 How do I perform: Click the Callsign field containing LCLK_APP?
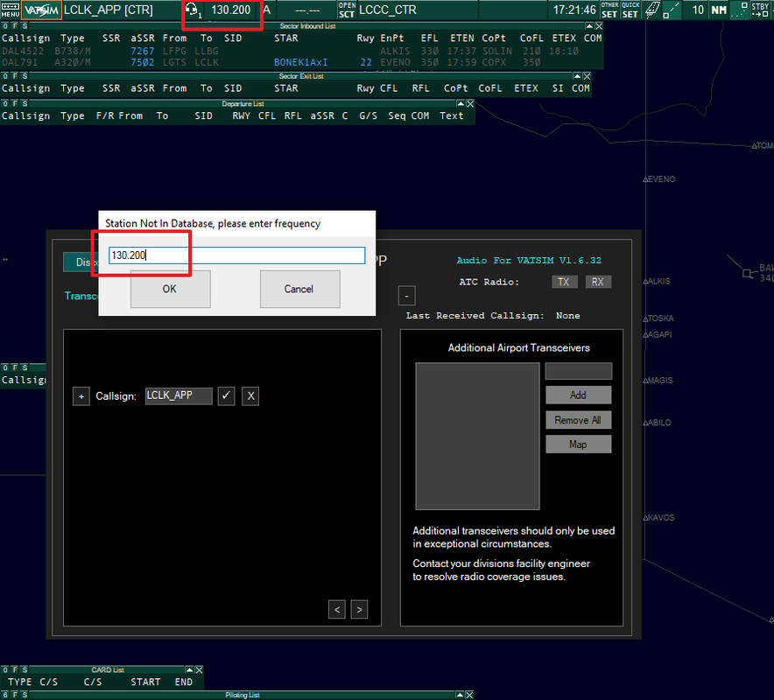179,396
